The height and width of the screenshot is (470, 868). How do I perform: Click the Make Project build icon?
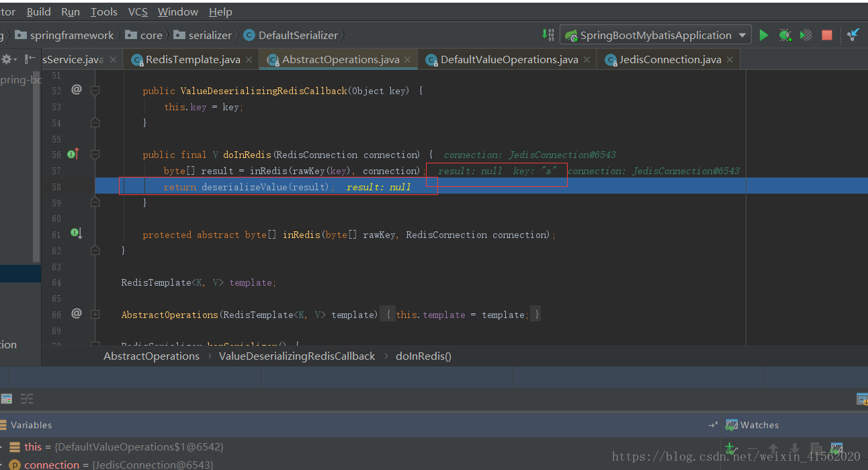549,35
